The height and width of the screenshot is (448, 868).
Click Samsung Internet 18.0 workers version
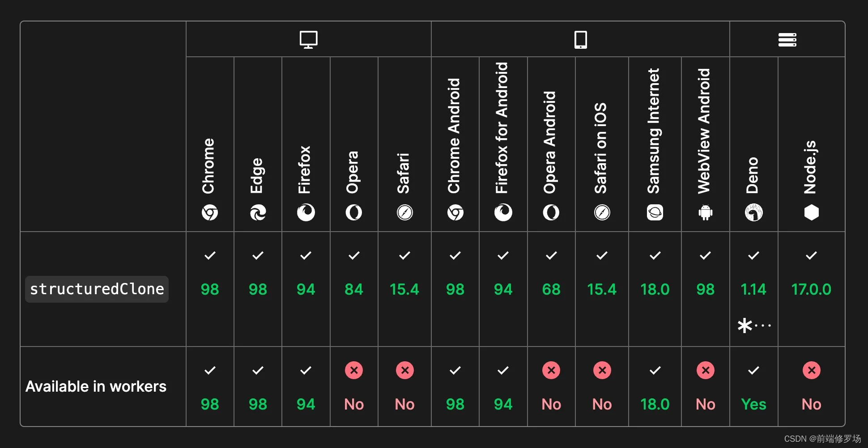[655, 404]
